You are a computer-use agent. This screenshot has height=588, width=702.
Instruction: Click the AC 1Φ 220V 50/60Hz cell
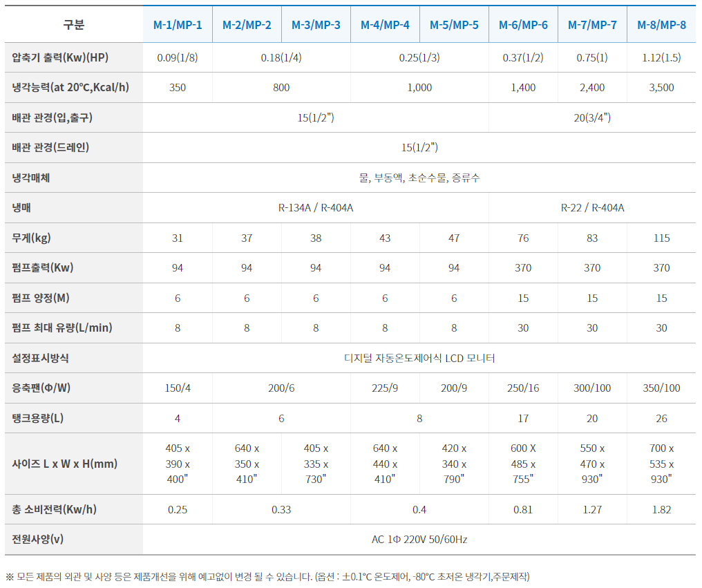point(419,539)
